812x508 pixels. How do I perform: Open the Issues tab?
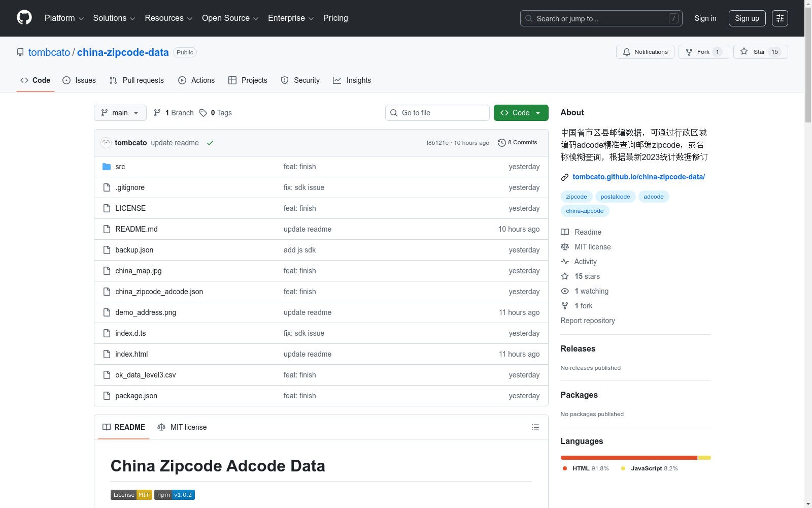pyautogui.click(x=79, y=80)
